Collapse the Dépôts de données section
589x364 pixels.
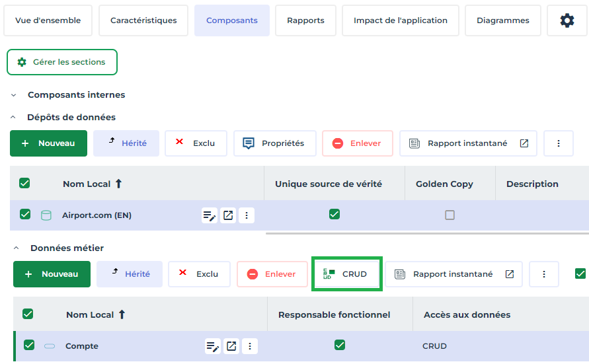[x=13, y=118]
